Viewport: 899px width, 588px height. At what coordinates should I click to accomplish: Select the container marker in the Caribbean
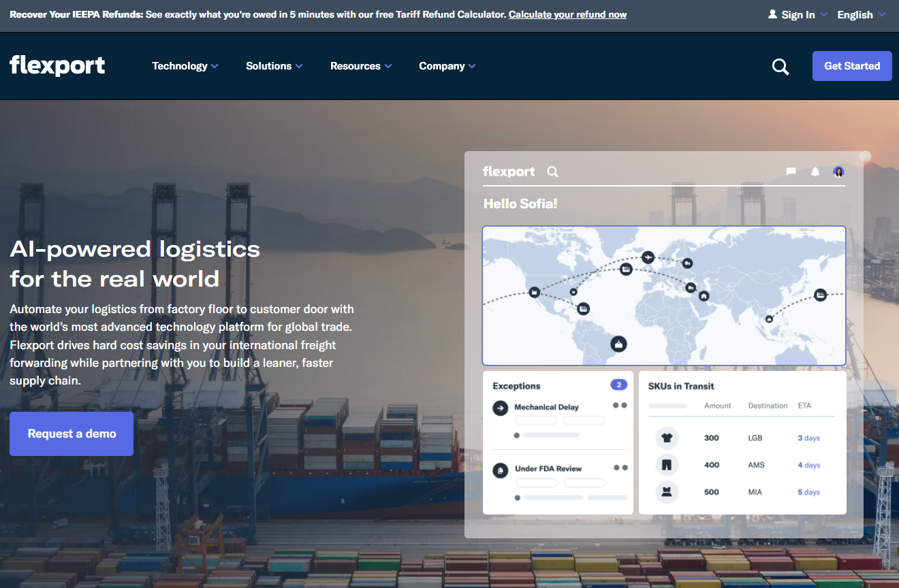click(584, 308)
